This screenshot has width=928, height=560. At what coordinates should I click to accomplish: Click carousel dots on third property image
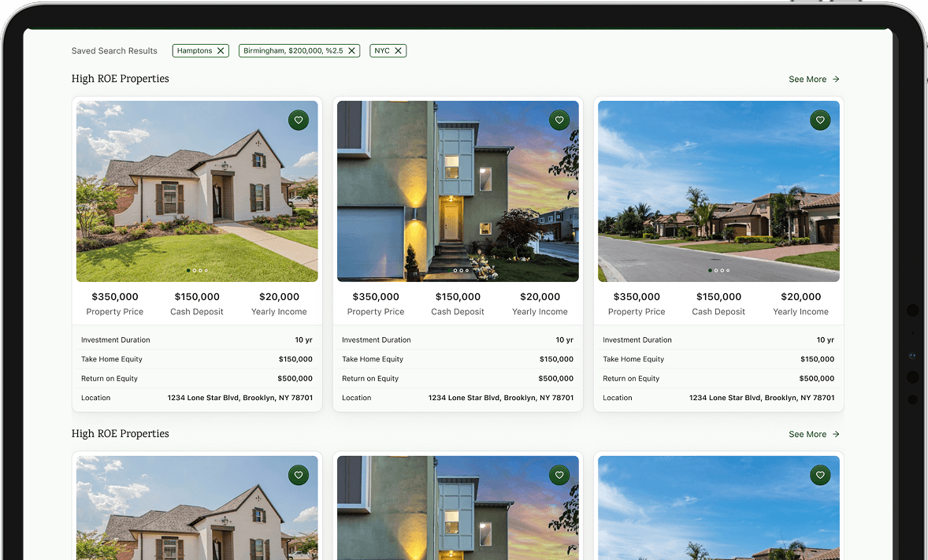(718, 270)
